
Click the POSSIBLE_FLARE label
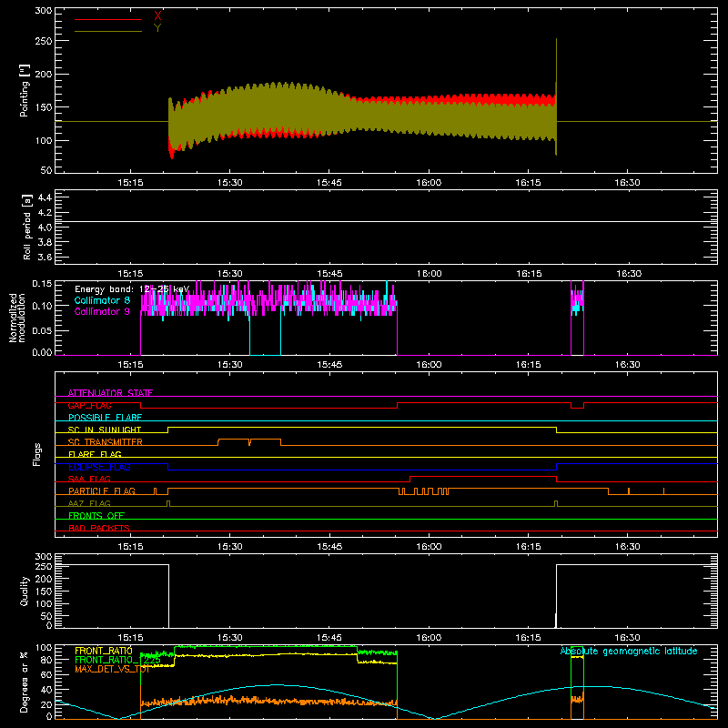pos(105,418)
